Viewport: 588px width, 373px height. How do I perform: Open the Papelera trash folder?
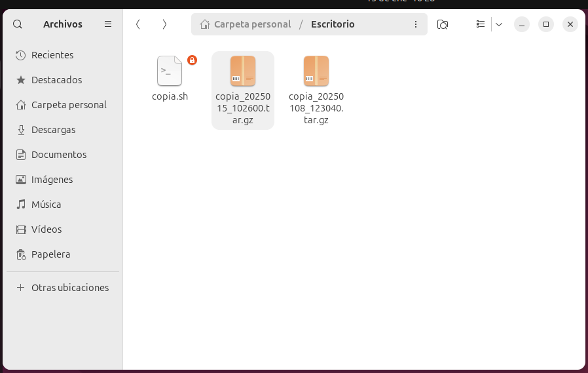point(50,254)
